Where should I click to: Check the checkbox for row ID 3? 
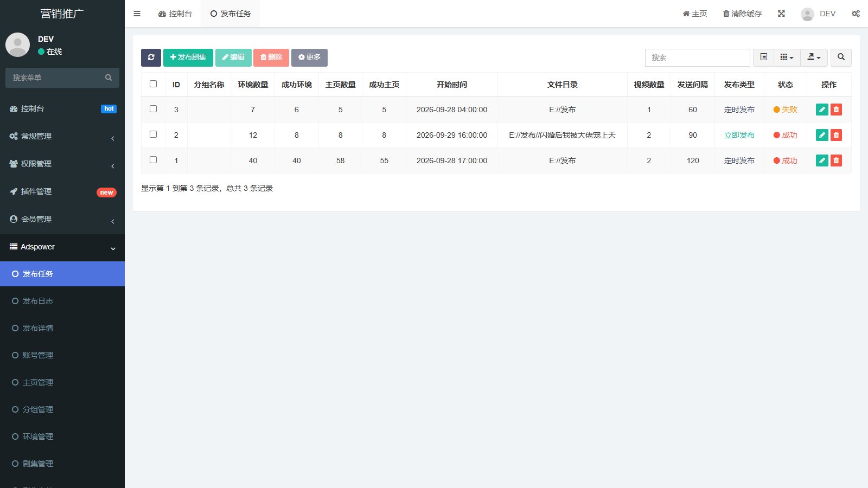(x=153, y=109)
